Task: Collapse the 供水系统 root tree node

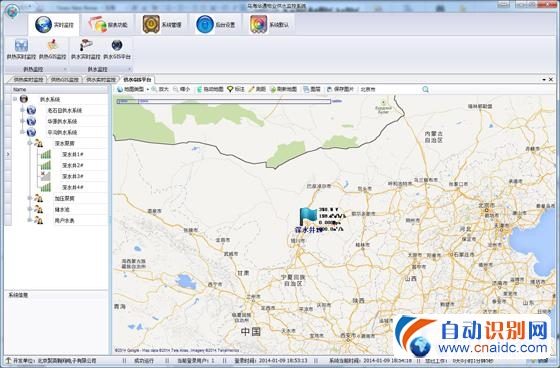Action: coord(15,99)
